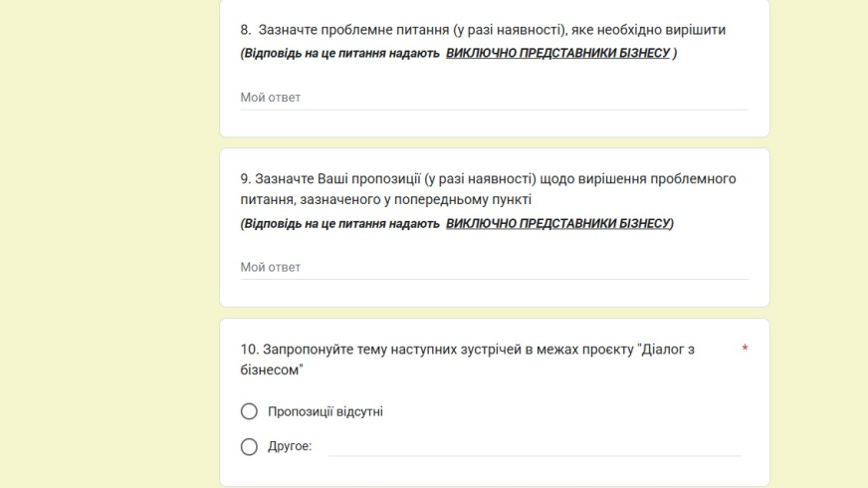The width and height of the screenshot is (868, 488).
Task: Click the "Пропозиції відсутні" label text
Action: pos(325,411)
